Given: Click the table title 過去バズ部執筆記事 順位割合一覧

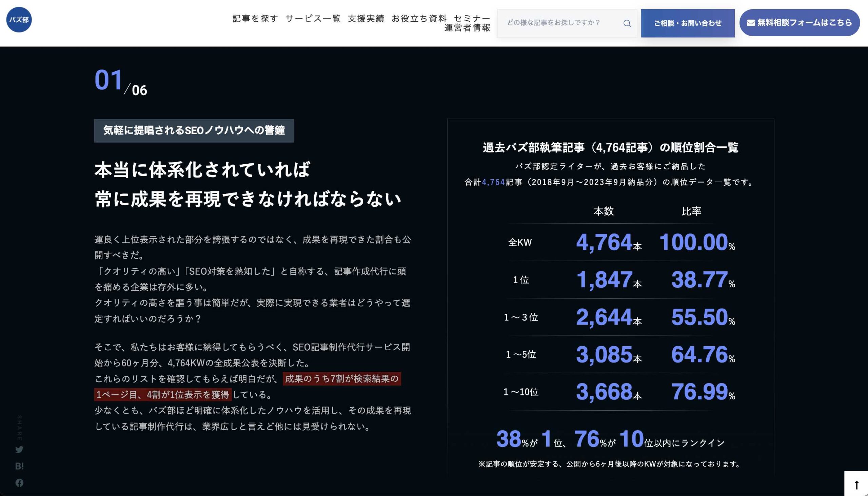Looking at the screenshot, I should (x=611, y=147).
